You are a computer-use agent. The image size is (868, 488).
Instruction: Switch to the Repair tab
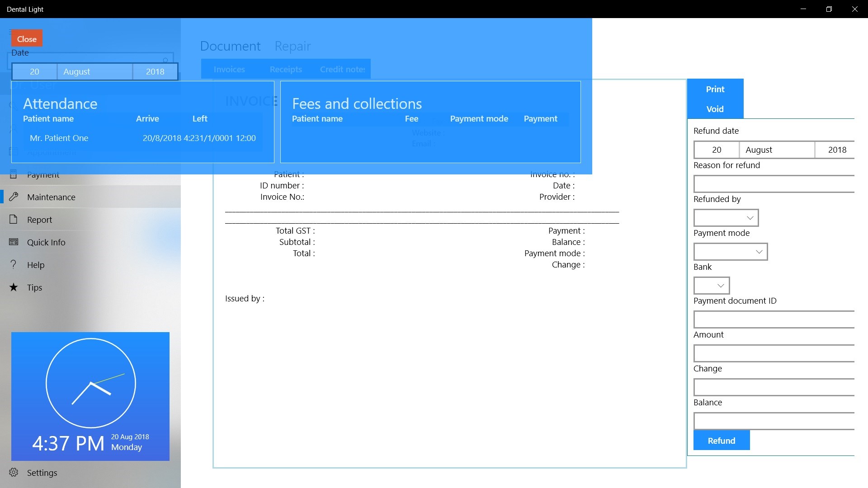292,46
